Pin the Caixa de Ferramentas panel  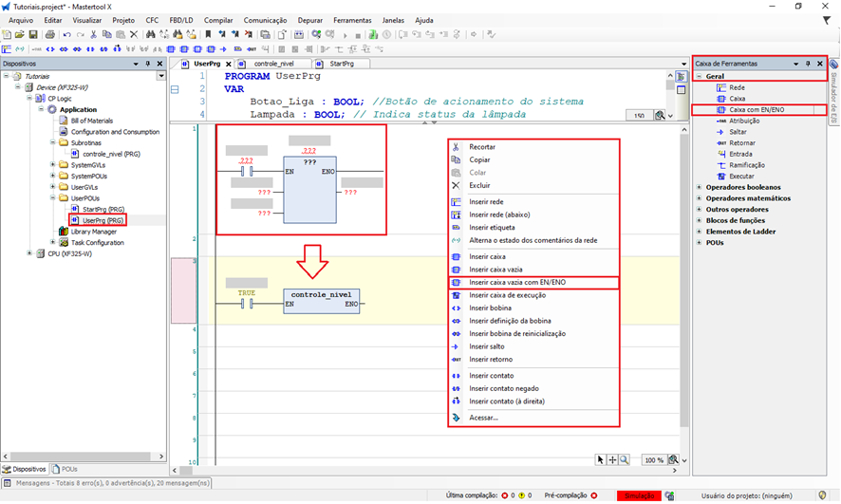808,64
